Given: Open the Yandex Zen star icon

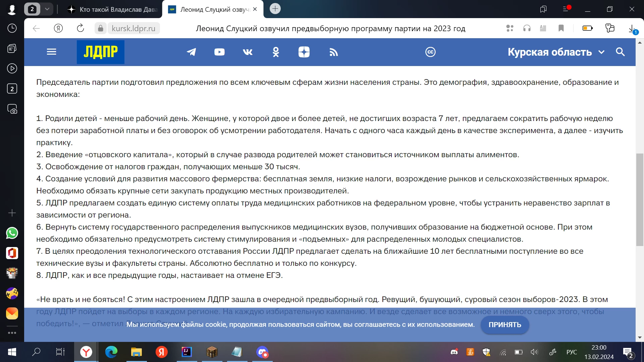Looking at the screenshot, I should [304, 52].
